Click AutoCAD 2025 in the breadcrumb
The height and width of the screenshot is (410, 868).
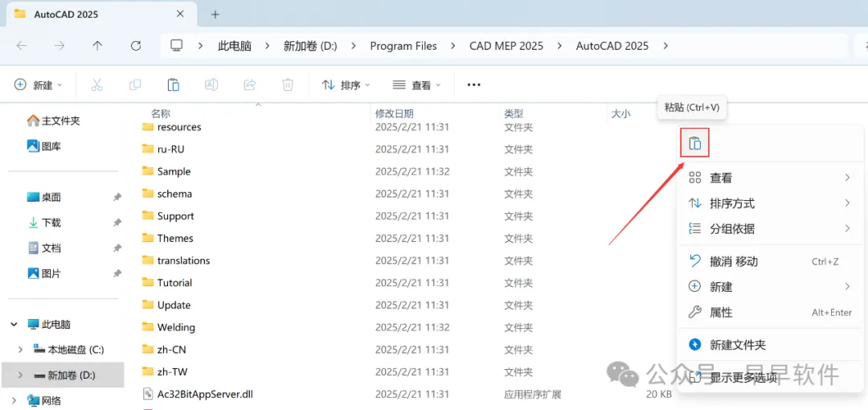click(612, 46)
